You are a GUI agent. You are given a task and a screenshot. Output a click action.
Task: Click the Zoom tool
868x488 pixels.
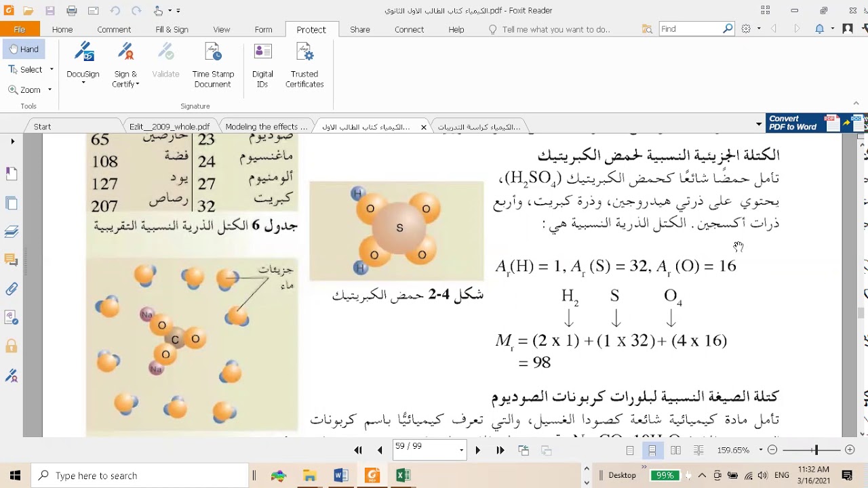25,89
